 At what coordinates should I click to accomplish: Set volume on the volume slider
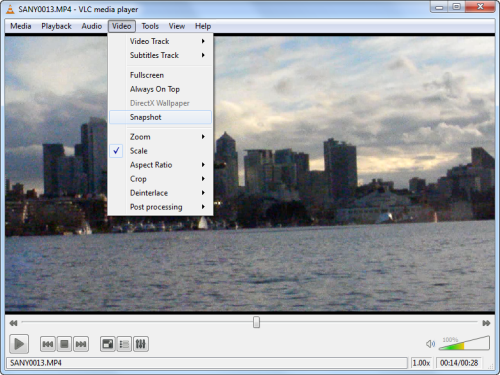(x=464, y=343)
